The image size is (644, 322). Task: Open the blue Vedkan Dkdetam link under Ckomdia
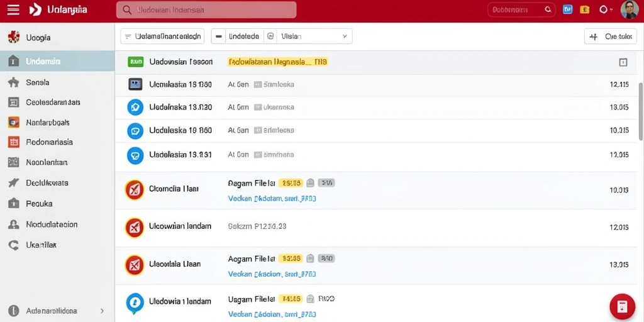click(272, 199)
